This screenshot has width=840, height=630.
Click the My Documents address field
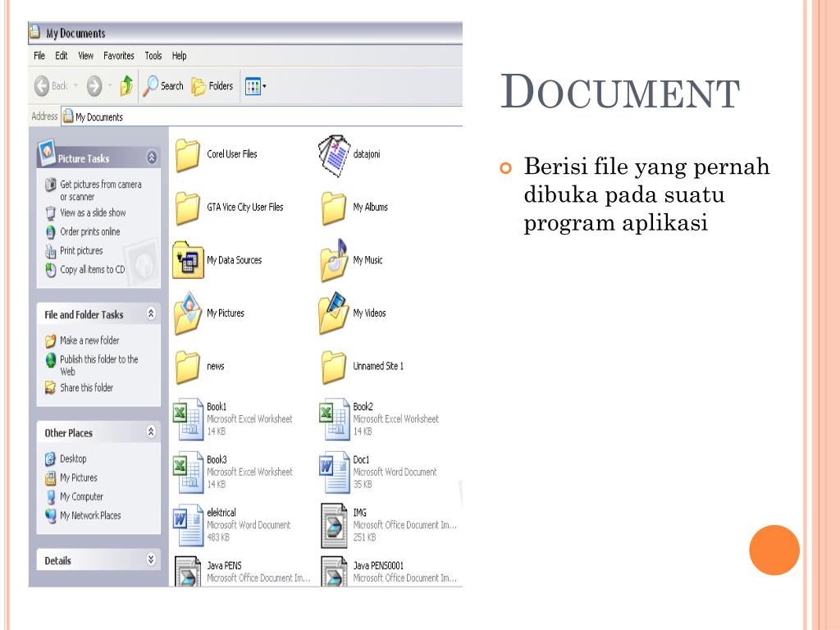(x=262, y=116)
